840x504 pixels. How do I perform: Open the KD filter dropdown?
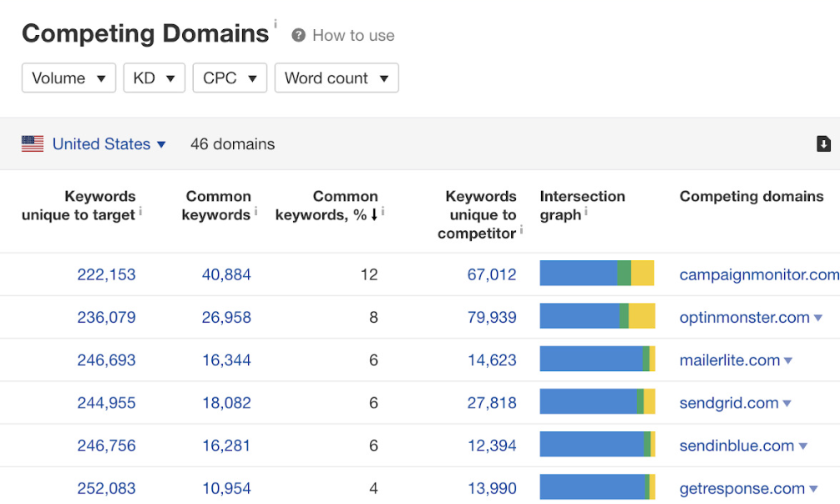pyautogui.click(x=154, y=78)
